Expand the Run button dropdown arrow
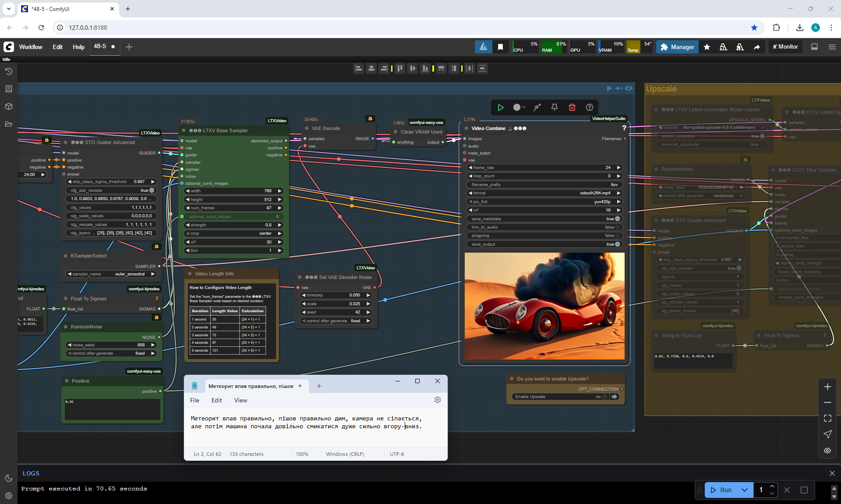The image size is (841, 504). (745, 490)
